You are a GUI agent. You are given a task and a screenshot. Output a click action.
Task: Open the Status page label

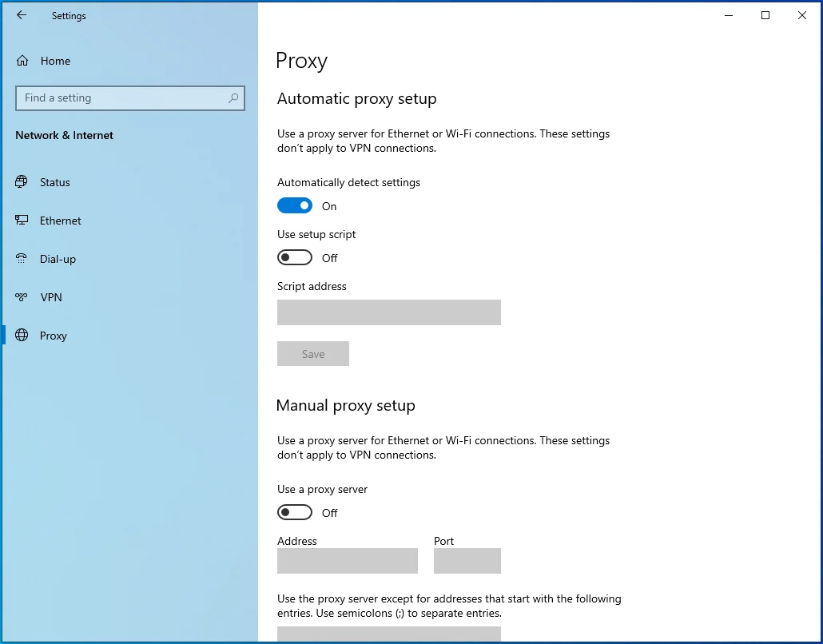click(55, 183)
